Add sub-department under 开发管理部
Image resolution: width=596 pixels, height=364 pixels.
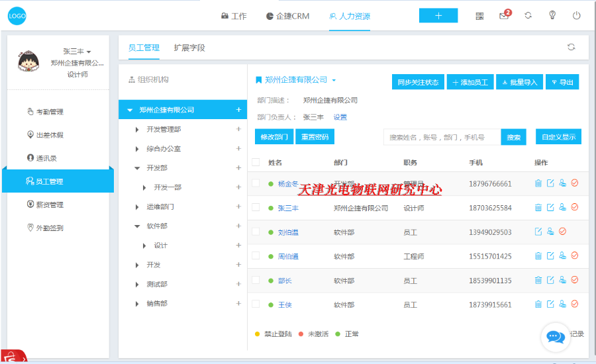(238, 129)
